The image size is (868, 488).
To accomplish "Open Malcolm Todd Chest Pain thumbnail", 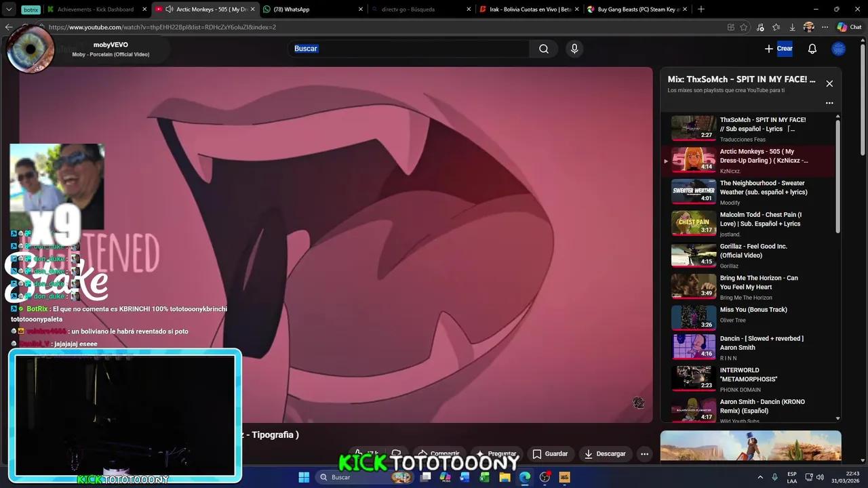I will [x=694, y=223].
